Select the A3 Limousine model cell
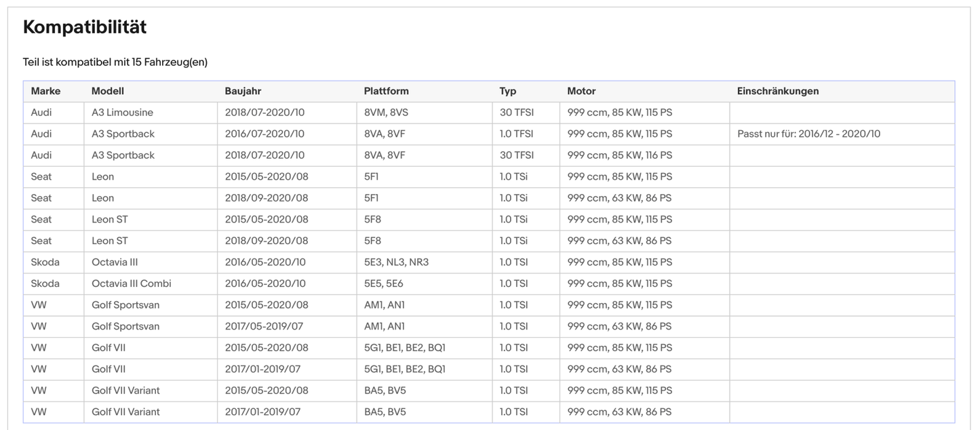The image size is (980, 430). click(122, 113)
